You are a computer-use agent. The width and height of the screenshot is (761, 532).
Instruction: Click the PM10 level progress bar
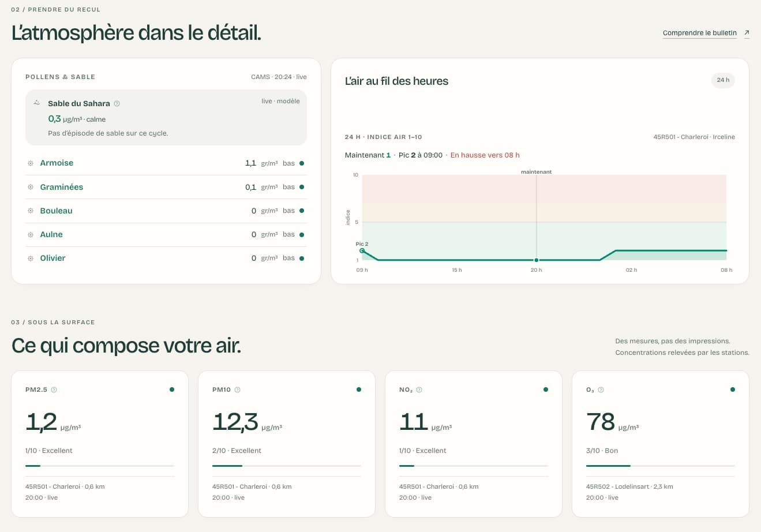point(287,466)
